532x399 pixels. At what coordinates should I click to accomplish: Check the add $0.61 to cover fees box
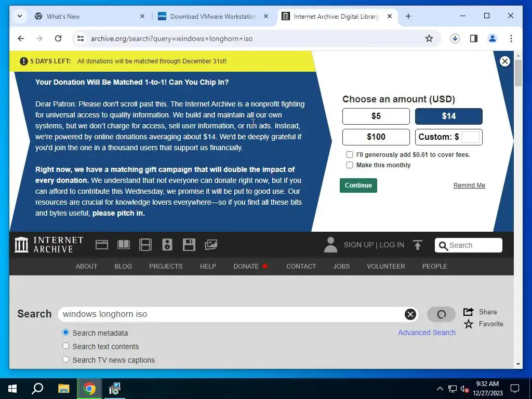[x=350, y=155]
